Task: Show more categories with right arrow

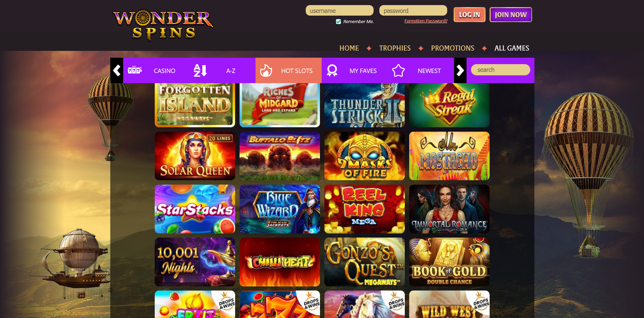Action: pyautogui.click(x=460, y=71)
